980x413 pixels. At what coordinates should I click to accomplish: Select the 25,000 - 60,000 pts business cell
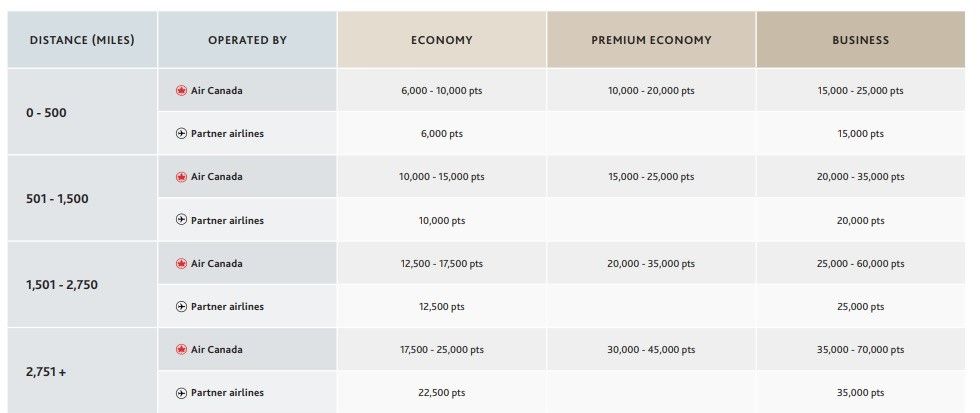[860, 264]
